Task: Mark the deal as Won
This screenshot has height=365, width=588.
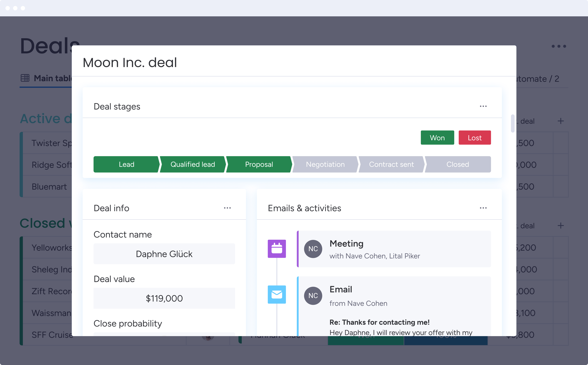Action: click(437, 138)
